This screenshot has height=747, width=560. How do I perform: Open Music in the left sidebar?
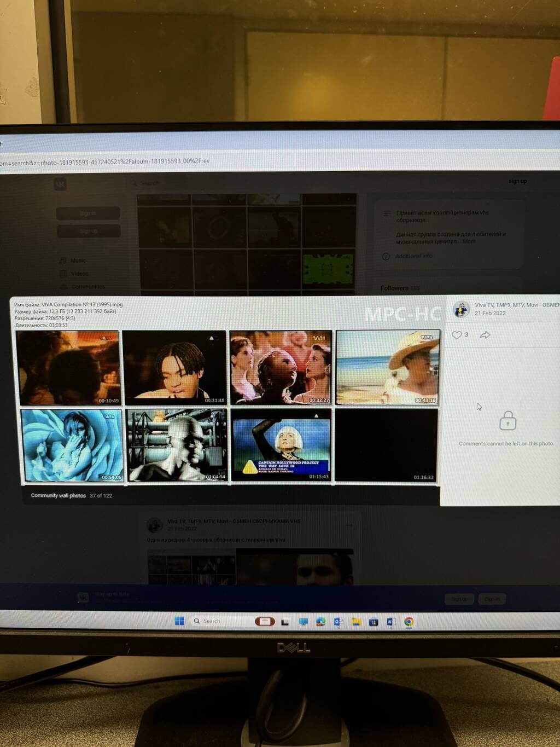click(77, 260)
